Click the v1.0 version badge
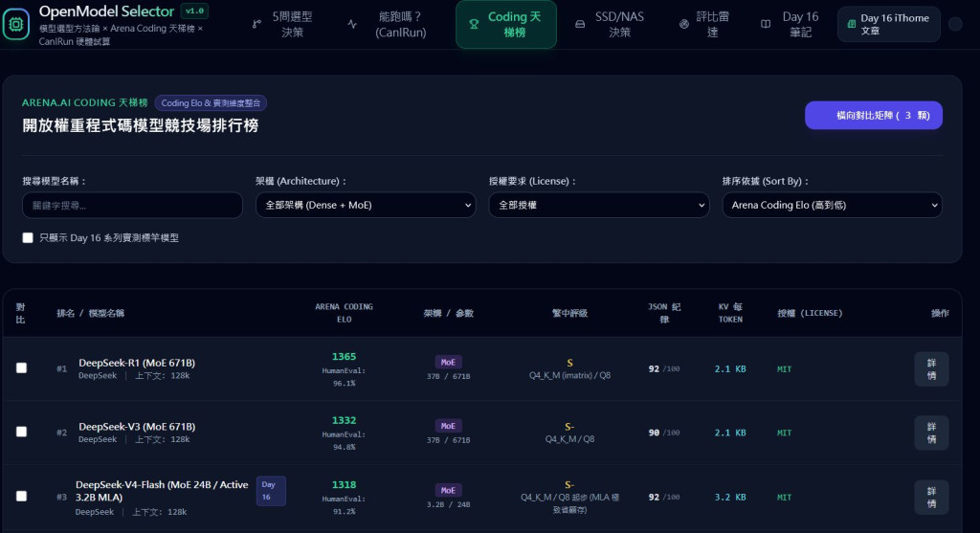 point(194,11)
